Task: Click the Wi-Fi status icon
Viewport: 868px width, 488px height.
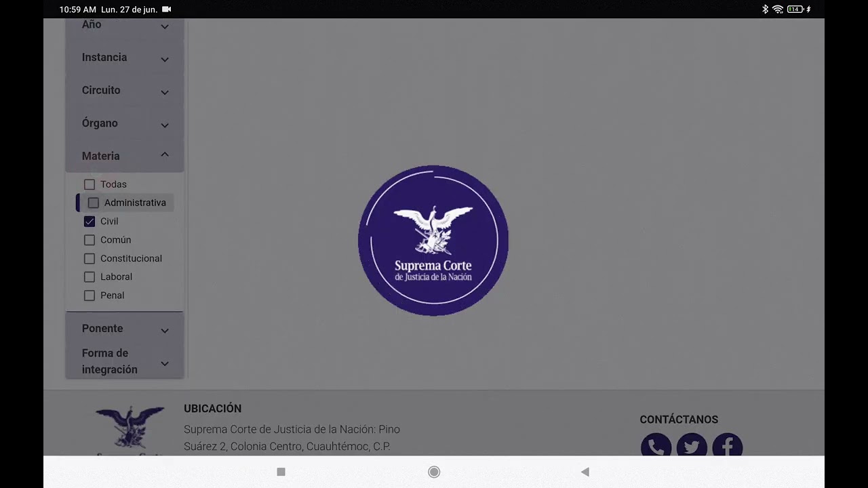Action: tap(778, 9)
